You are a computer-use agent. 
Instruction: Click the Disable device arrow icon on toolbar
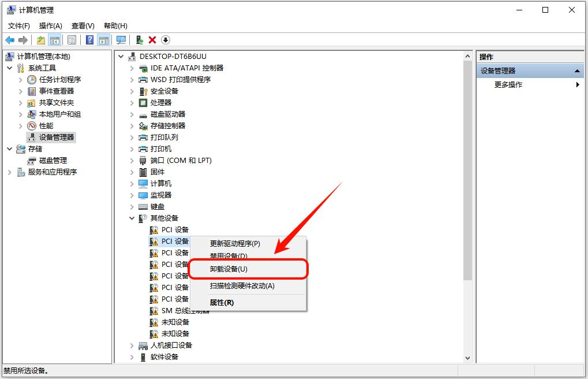pyautogui.click(x=166, y=40)
